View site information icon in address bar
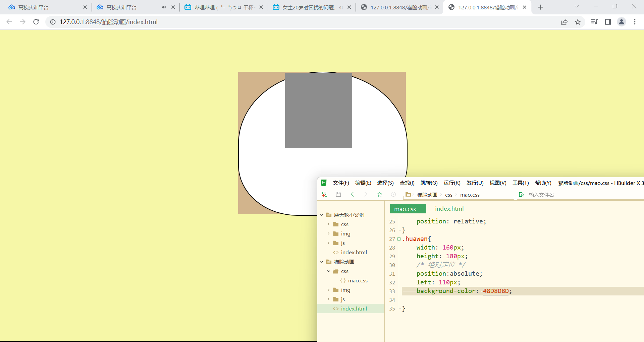 click(x=53, y=22)
